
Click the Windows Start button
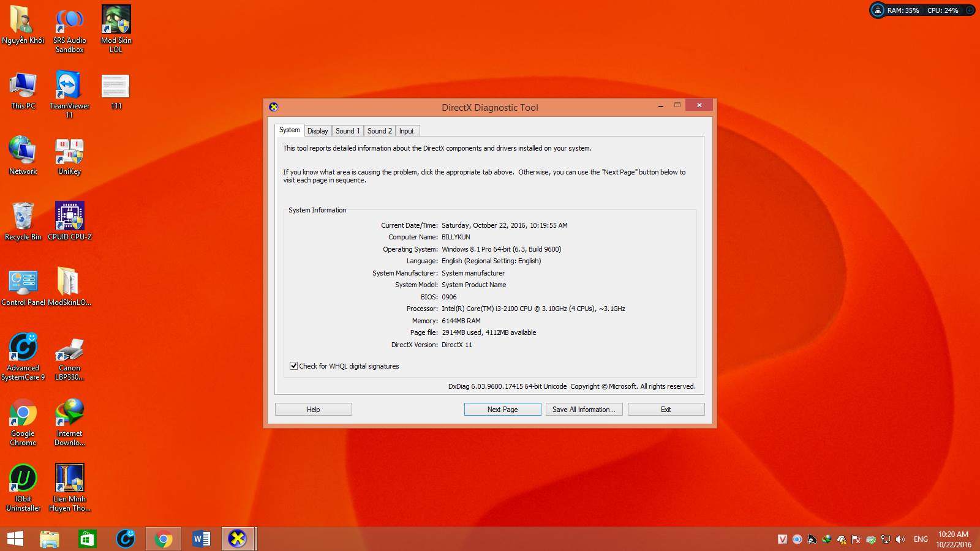pyautogui.click(x=15, y=539)
